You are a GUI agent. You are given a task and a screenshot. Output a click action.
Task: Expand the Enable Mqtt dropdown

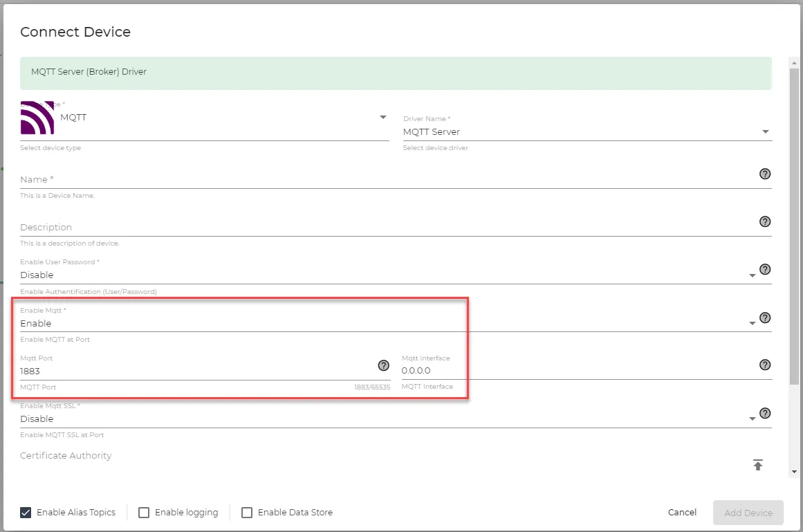pyautogui.click(x=753, y=324)
